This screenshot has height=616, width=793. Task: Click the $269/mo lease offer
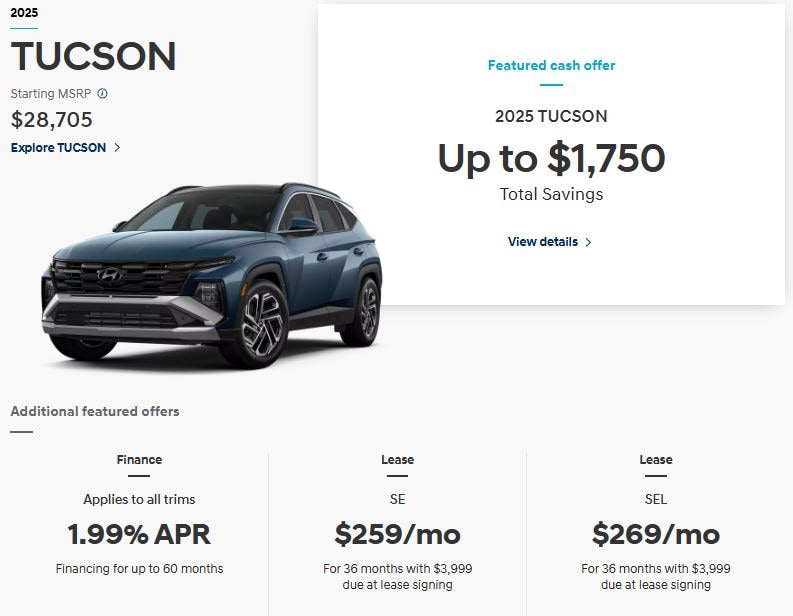(x=656, y=534)
